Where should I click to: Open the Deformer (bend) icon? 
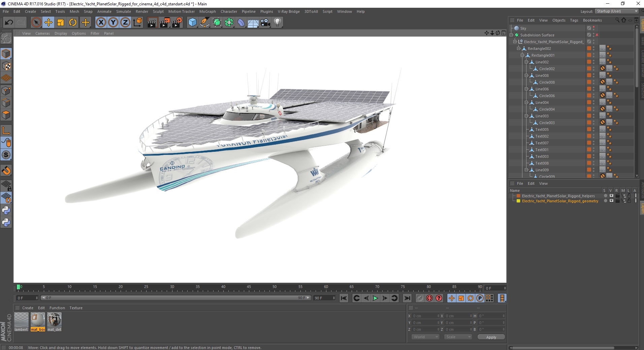[241, 23]
